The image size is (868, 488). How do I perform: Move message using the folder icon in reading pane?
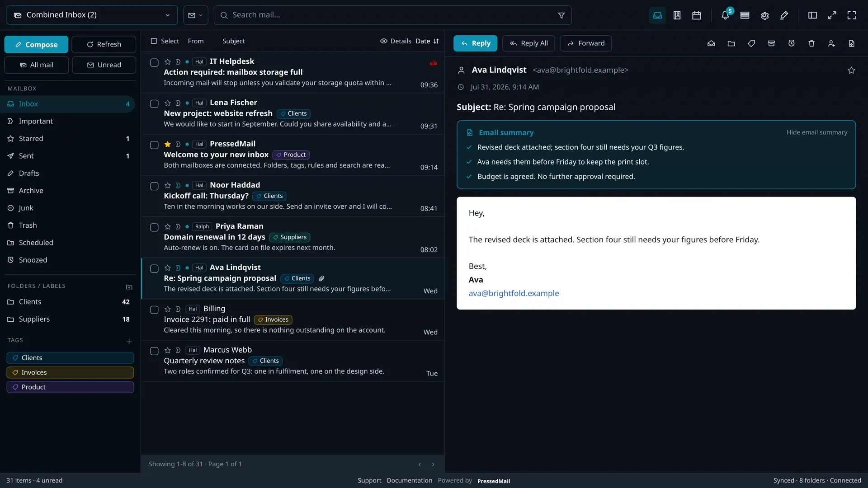click(x=731, y=43)
